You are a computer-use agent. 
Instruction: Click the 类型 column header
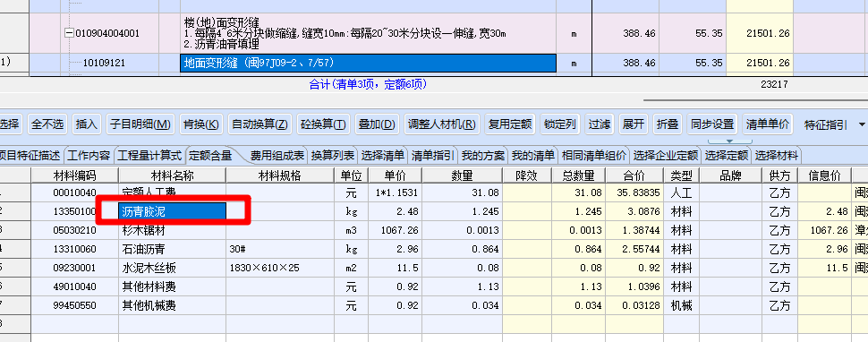[x=682, y=176]
